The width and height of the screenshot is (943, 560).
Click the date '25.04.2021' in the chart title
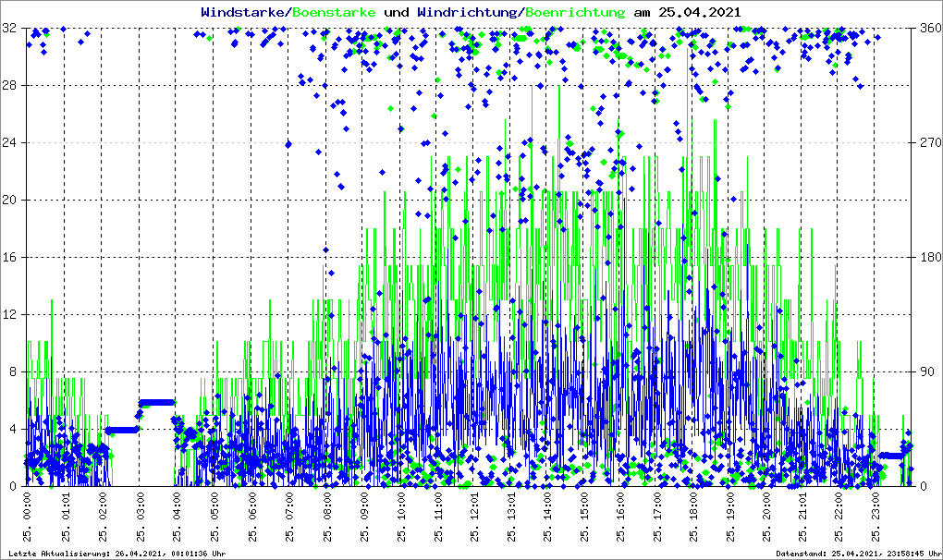[x=699, y=13]
